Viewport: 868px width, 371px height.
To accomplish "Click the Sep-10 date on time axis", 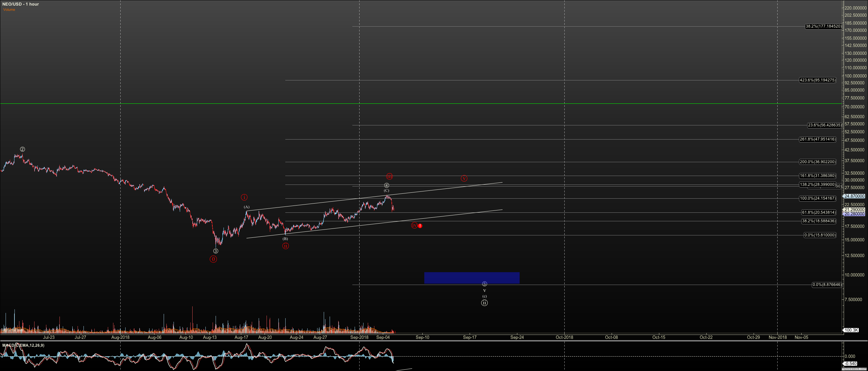I will pyautogui.click(x=423, y=337).
